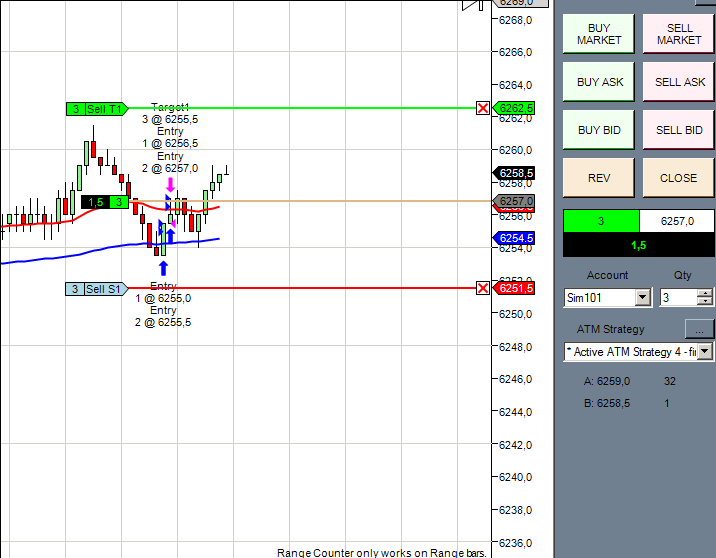Click the blue 6254,5 price marker
This screenshot has height=558, width=716.
click(514, 238)
